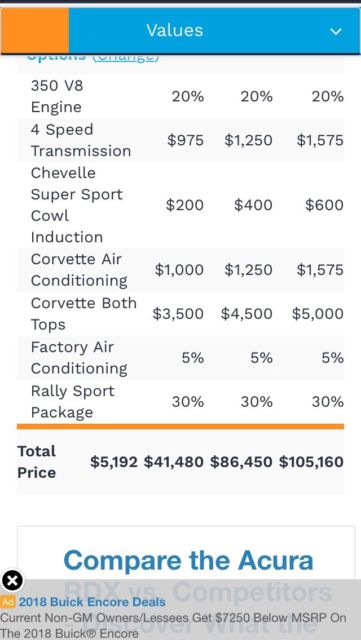This screenshot has height=640, width=361.
Task: Click the Change options link
Action: tap(125, 57)
